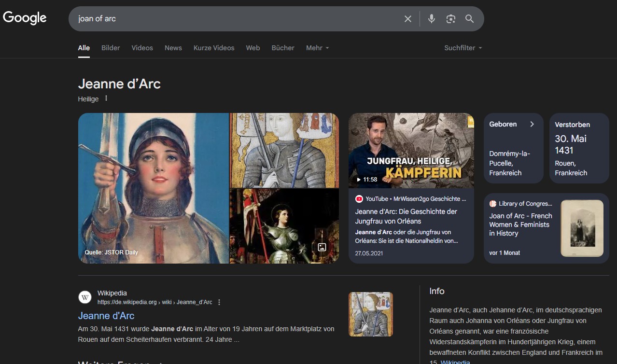Image resolution: width=617 pixels, height=364 pixels.
Task: Open medieval manuscript armor image
Action: pyautogui.click(x=284, y=150)
